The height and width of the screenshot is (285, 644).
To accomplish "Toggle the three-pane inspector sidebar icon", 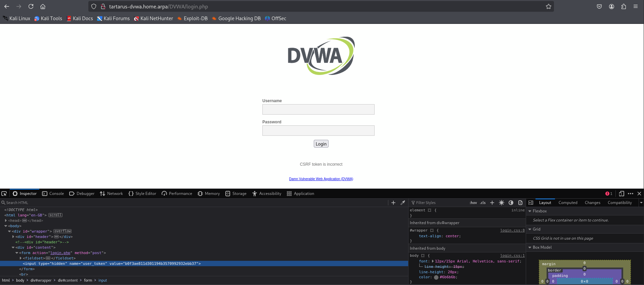I will click(531, 203).
